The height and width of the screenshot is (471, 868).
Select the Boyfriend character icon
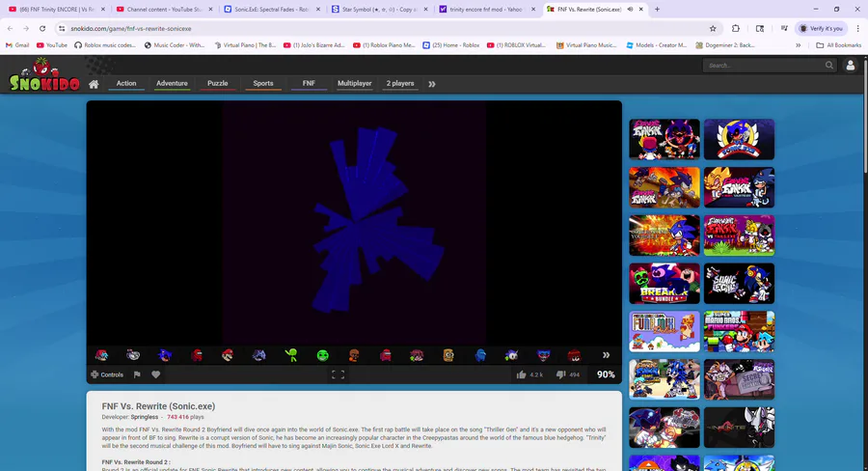(x=101, y=355)
